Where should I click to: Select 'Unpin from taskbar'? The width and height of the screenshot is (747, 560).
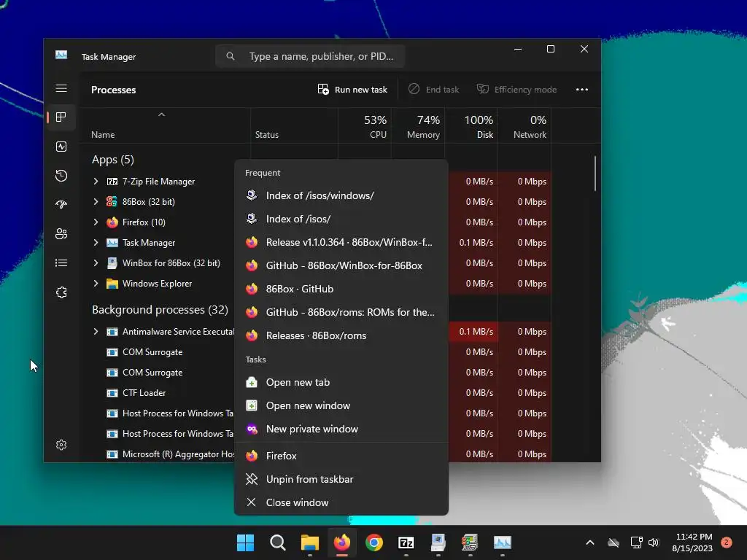click(341, 480)
